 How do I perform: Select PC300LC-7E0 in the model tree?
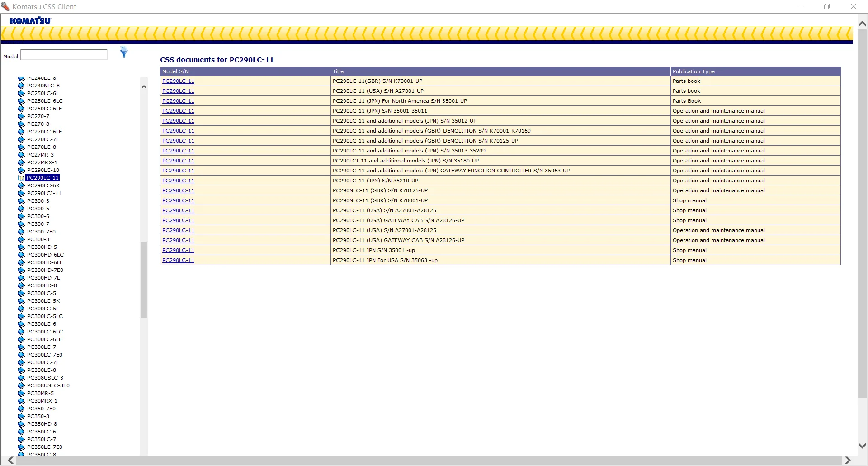pos(45,355)
